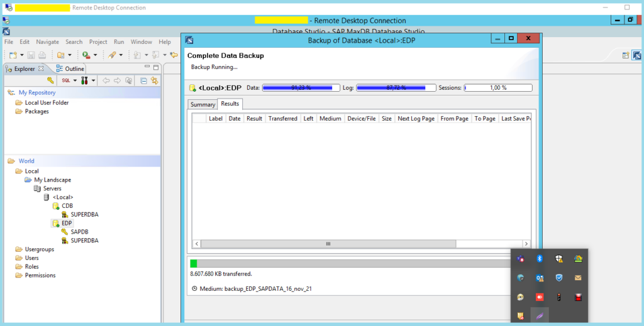Click the Collapse All icon in Explorer
644x326 pixels.
coord(143,80)
